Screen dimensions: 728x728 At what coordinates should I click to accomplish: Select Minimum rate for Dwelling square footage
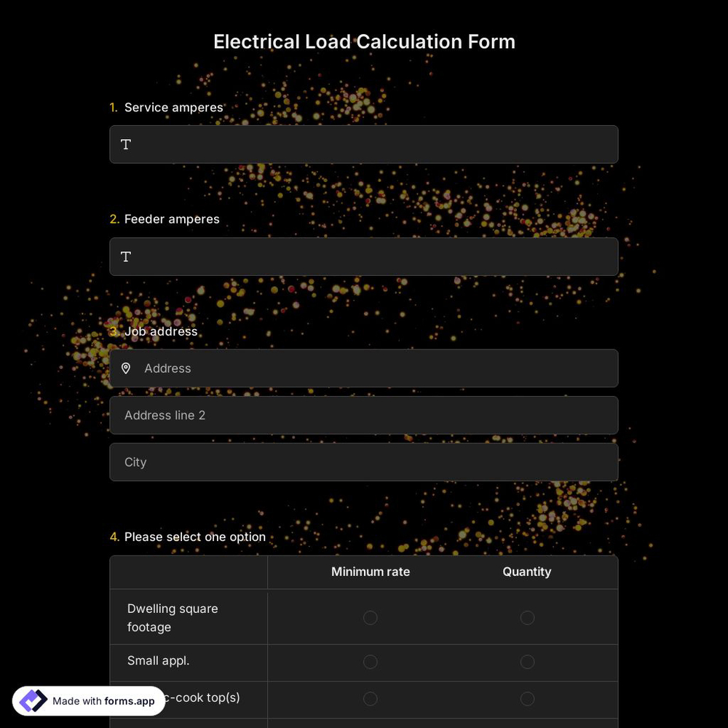pyautogui.click(x=370, y=617)
